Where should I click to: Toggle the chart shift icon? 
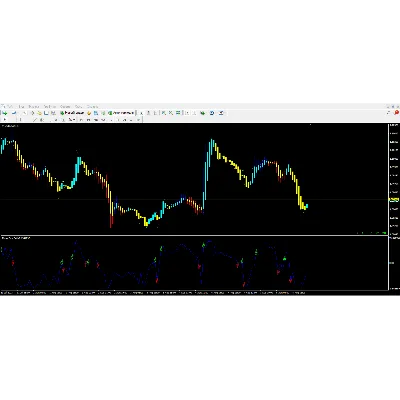(194, 113)
